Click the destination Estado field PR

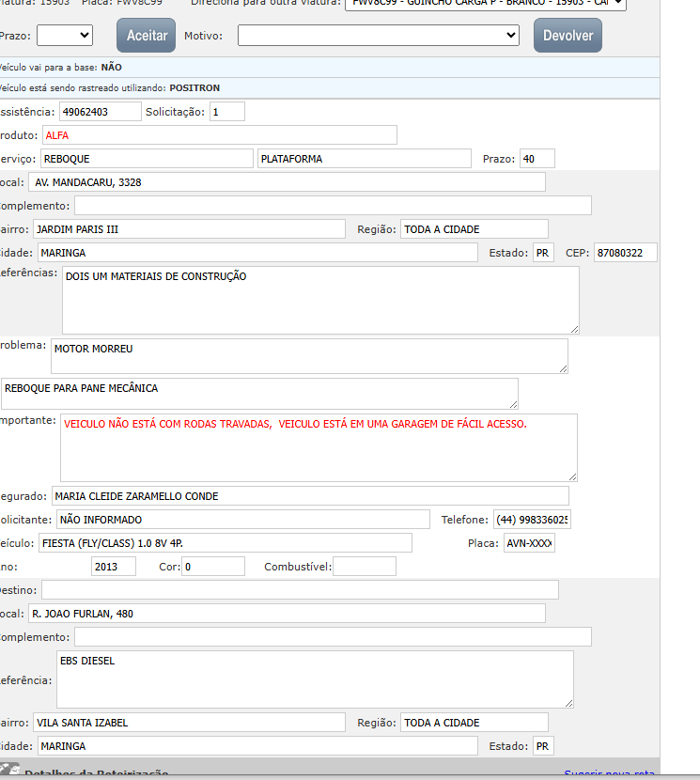543,745
